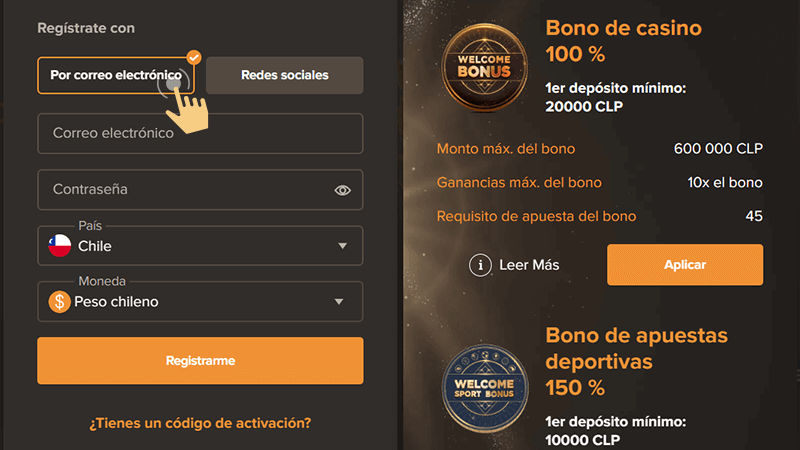800x450 pixels.
Task: Focus the Correo electrónico input field
Action: coord(200,133)
